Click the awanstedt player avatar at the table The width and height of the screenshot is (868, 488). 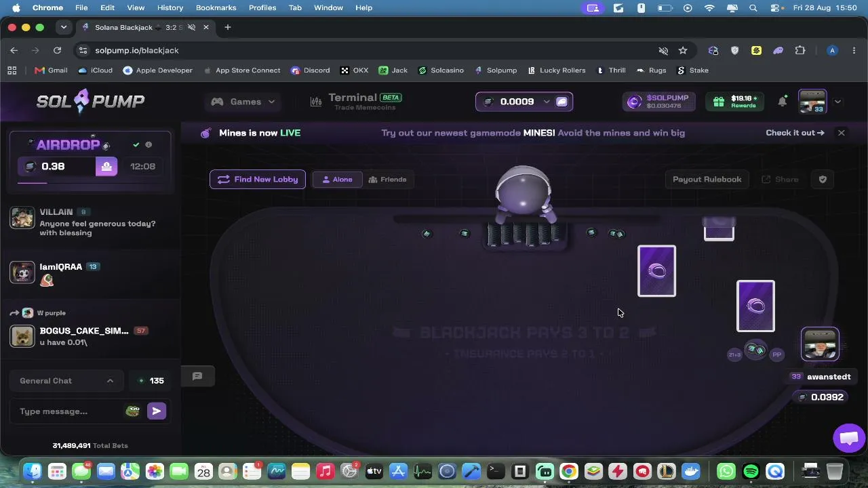[820, 344]
